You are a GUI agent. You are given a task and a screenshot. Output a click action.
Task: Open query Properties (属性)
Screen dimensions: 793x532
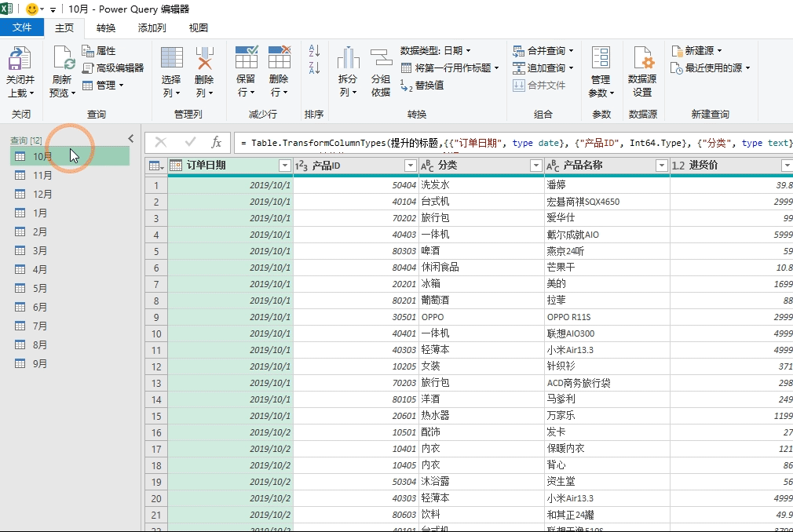coord(99,50)
